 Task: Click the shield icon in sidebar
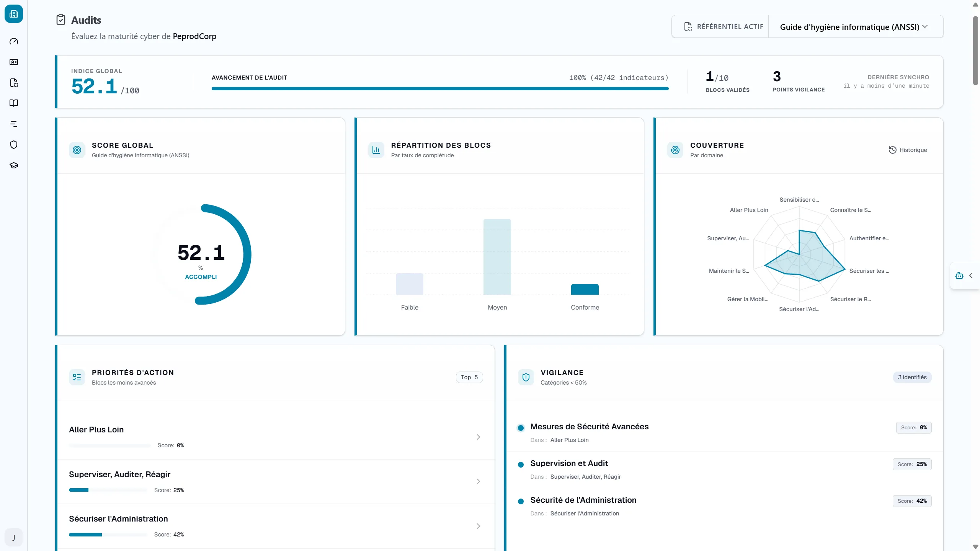click(14, 145)
